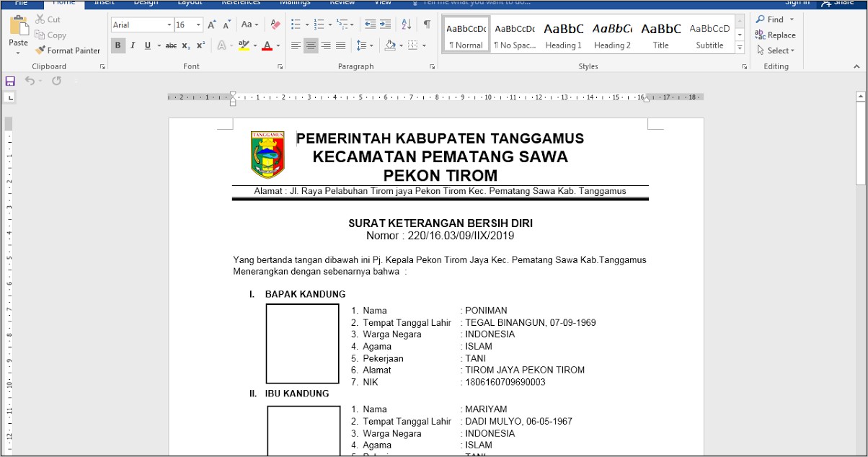
Task: Apply red font color
Action: (267, 45)
